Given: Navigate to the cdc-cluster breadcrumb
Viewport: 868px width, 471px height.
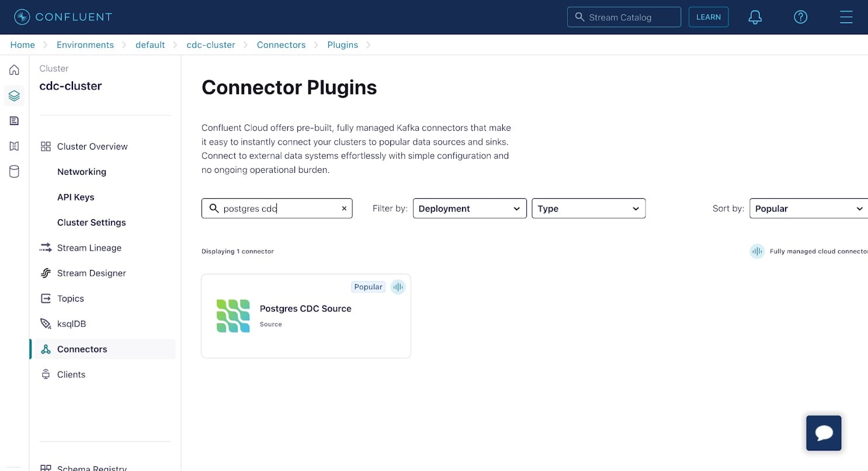Looking at the screenshot, I should pyautogui.click(x=211, y=44).
